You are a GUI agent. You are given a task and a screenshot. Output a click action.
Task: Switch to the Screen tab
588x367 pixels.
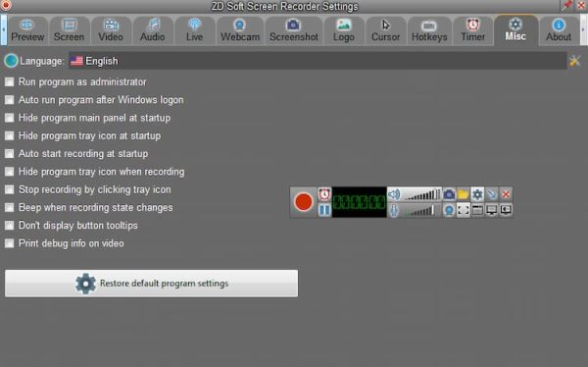coord(69,30)
